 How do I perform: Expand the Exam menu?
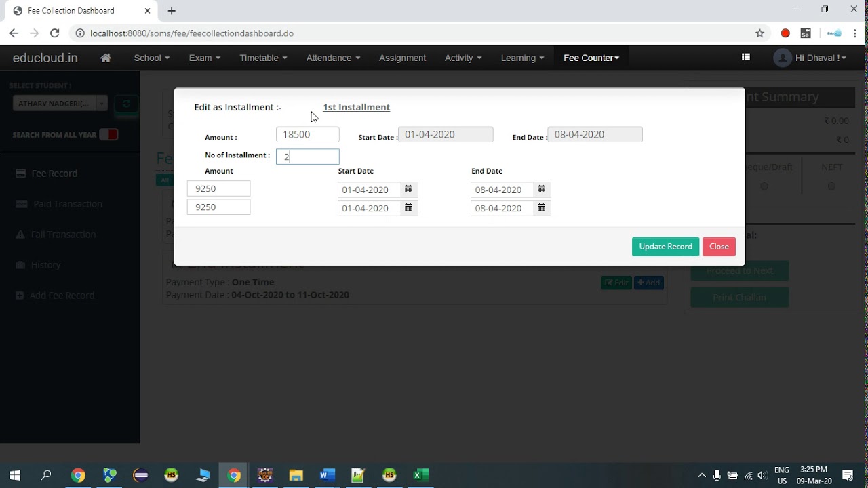pos(205,58)
